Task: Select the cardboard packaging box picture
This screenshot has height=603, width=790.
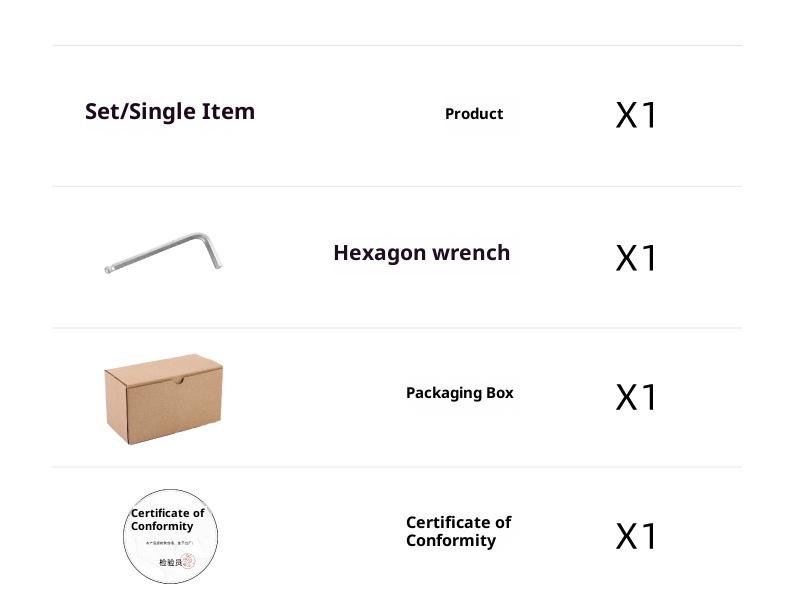Action: 163,398
